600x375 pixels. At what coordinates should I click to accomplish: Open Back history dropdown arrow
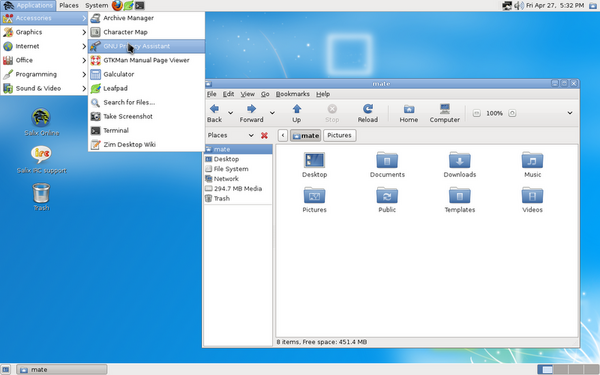point(231,113)
